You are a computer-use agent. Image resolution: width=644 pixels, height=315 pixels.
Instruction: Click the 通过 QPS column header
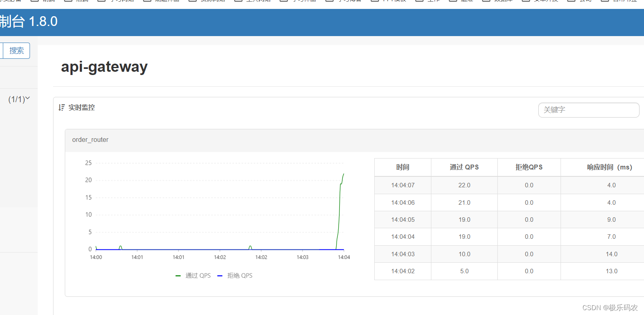click(x=464, y=167)
